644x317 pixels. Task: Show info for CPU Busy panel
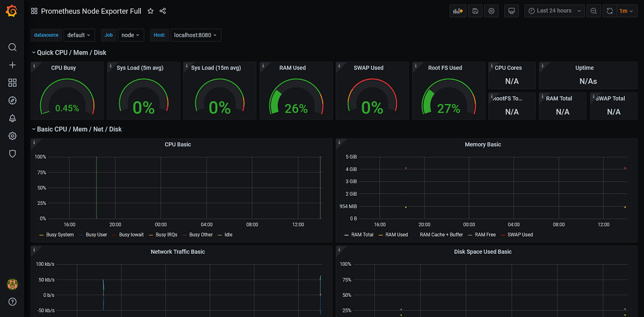pyautogui.click(x=34, y=65)
